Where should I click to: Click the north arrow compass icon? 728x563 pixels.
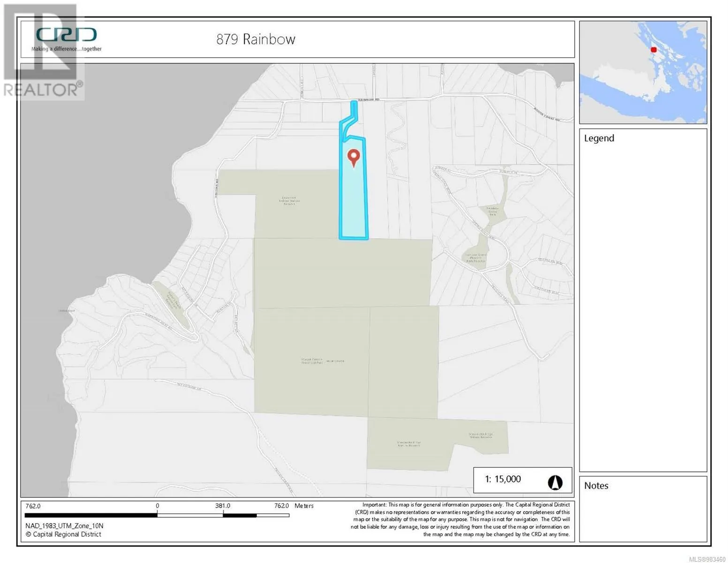click(x=555, y=482)
